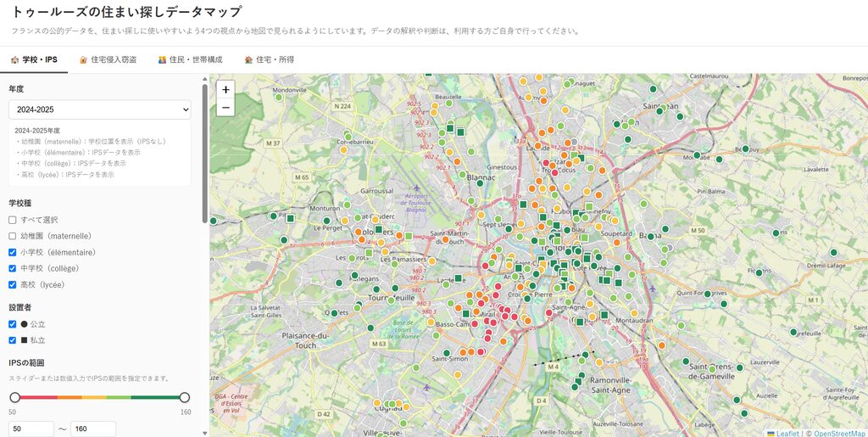The height and width of the screenshot is (437, 868).
Task: Focus the maximum IPS input showing 160
Action: tap(93, 429)
